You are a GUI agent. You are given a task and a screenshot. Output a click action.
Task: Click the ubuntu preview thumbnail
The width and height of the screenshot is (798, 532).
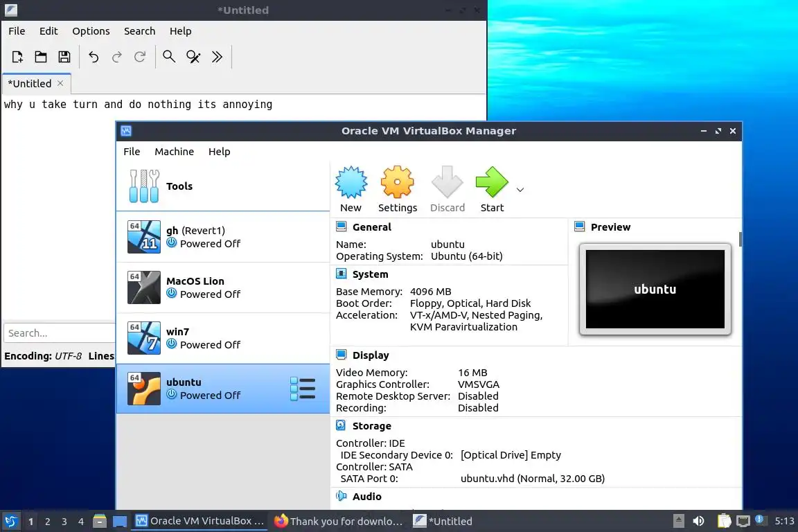(x=655, y=289)
